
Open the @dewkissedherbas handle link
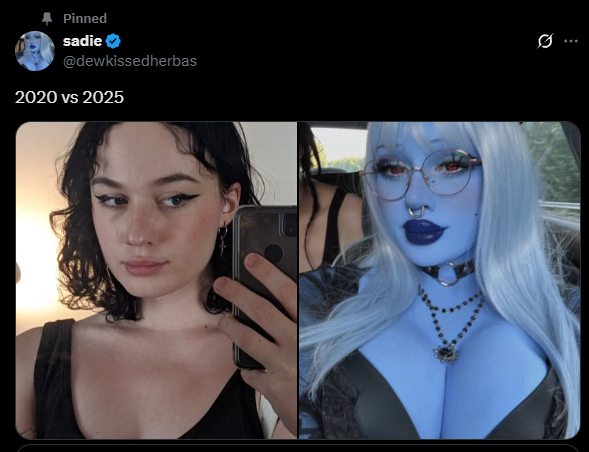[x=130, y=61]
